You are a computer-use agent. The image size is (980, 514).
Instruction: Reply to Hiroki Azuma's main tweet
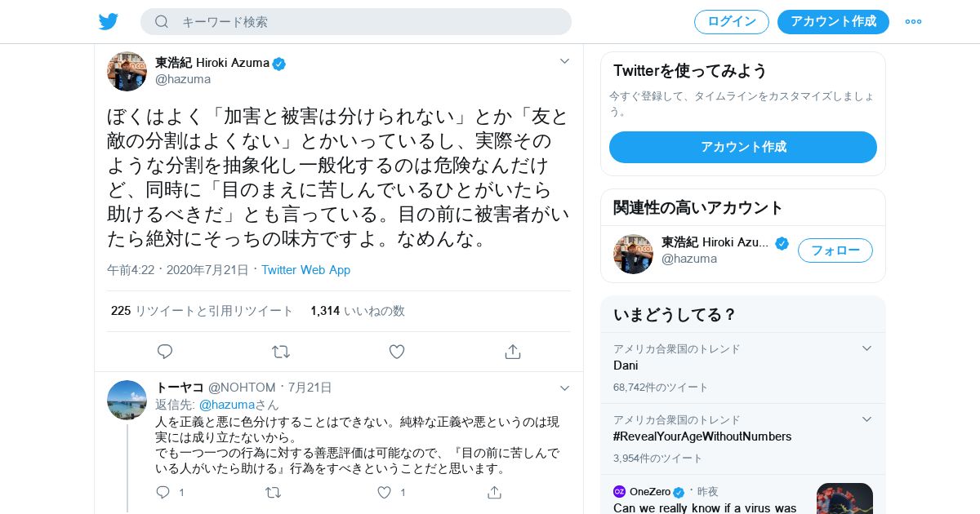click(x=165, y=352)
